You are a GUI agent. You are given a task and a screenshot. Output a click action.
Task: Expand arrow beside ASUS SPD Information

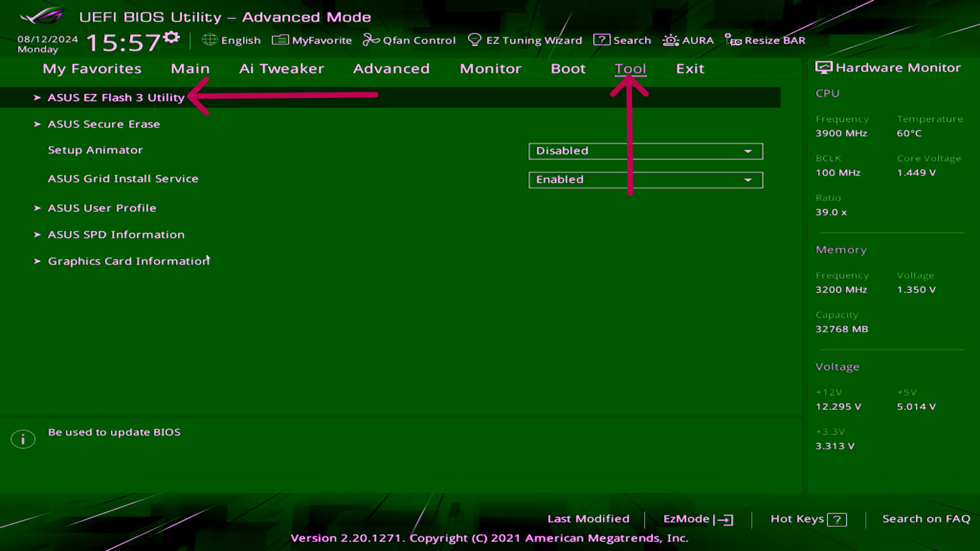click(x=37, y=235)
